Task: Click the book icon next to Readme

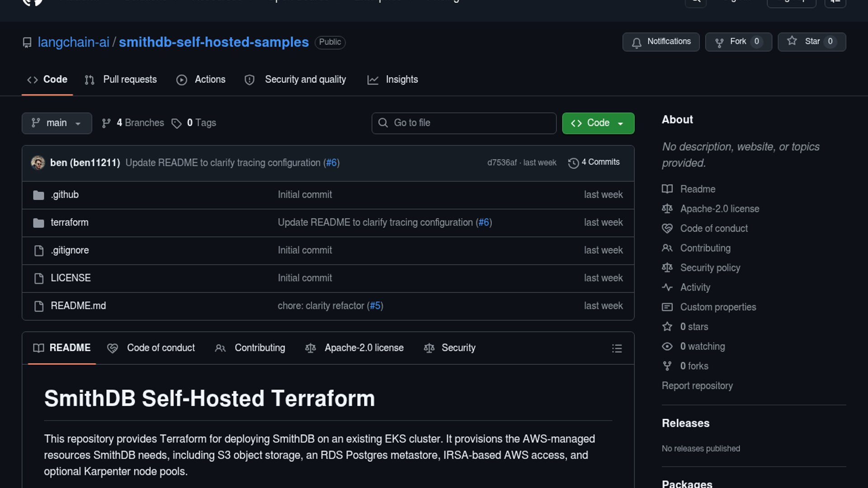Action: coord(667,189)
